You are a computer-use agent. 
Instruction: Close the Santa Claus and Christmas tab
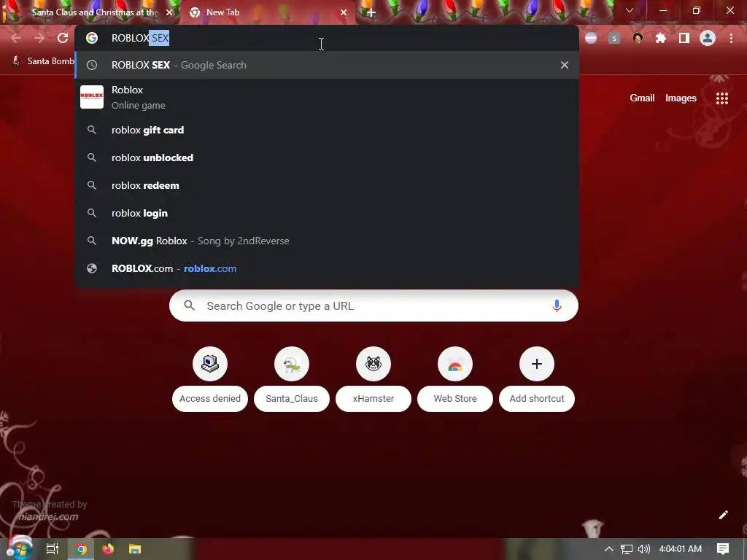169,12
